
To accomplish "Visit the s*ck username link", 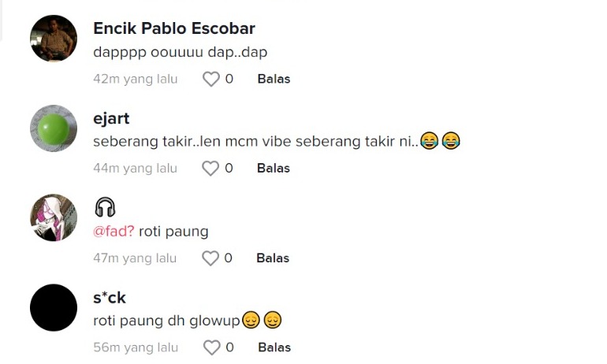I will point(110,297).
